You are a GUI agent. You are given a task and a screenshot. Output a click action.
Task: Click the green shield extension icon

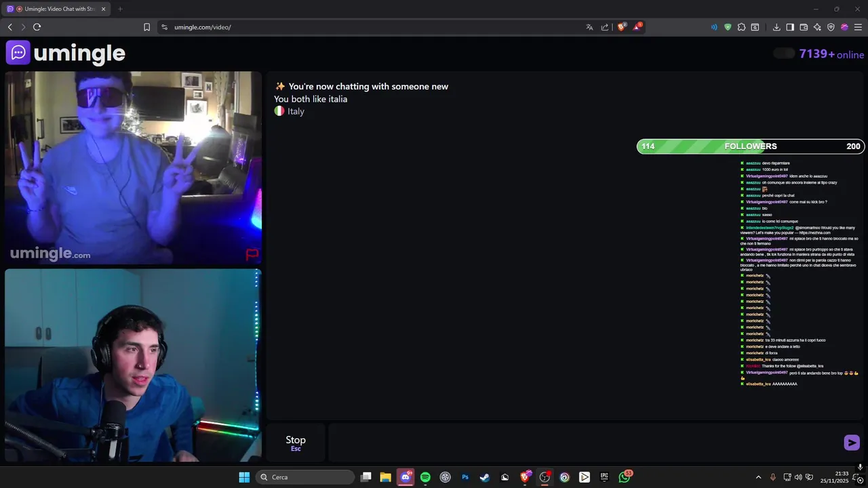728,27
